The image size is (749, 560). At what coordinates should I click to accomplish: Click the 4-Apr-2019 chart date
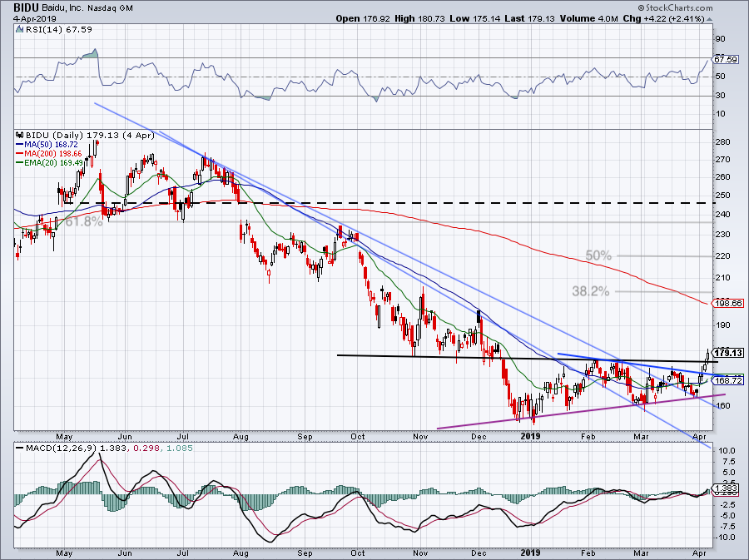tap(35, 19)
